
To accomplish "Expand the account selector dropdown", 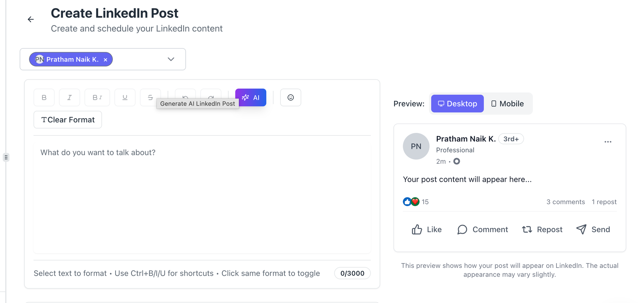I will point(171,59).
